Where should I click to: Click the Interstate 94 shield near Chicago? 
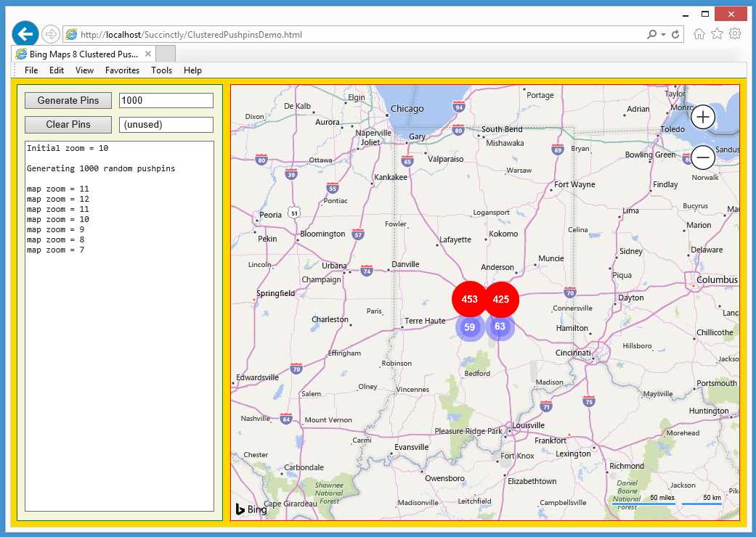pos(459,107)
